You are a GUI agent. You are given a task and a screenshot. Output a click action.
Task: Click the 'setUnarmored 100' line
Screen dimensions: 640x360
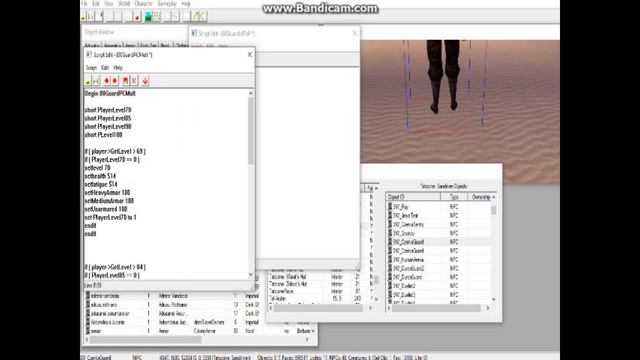pyautogui.click(x=106, y=209)
